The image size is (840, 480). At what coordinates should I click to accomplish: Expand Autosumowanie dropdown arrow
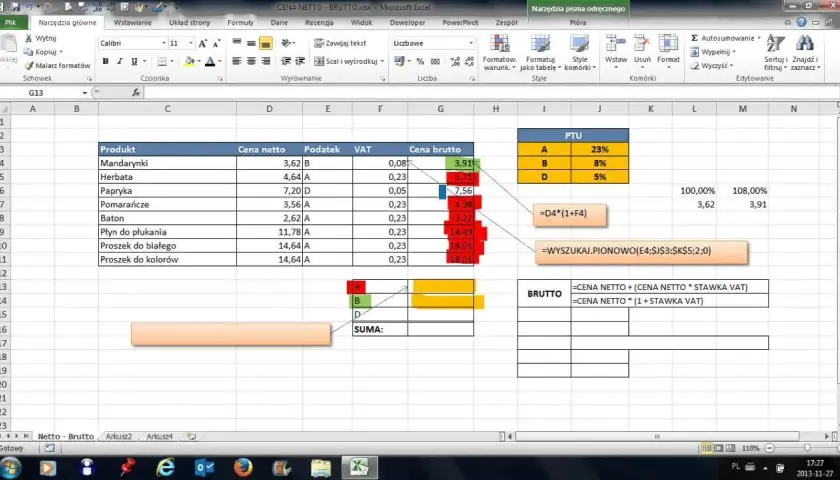pyautogui.click(x=759, y=38)
